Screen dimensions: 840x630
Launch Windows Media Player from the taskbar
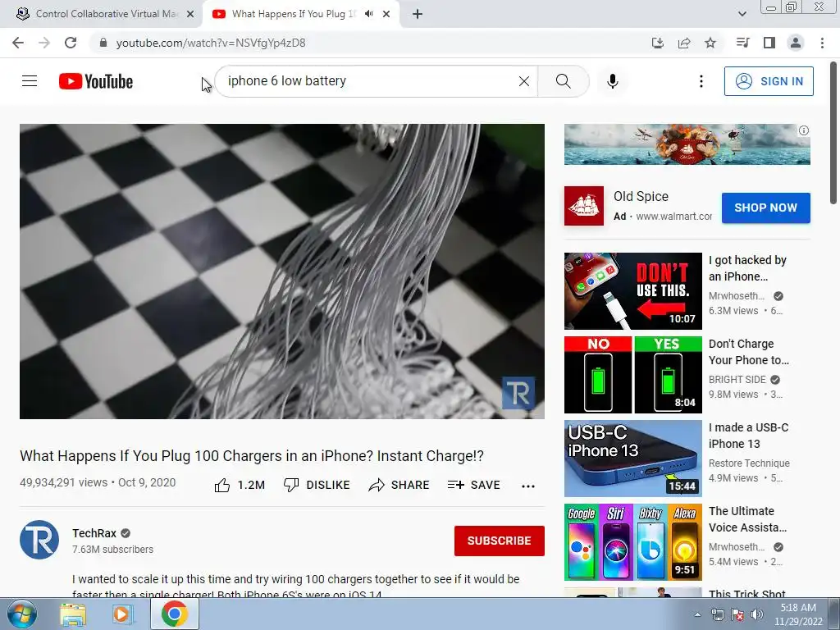[x=123, y=614]
